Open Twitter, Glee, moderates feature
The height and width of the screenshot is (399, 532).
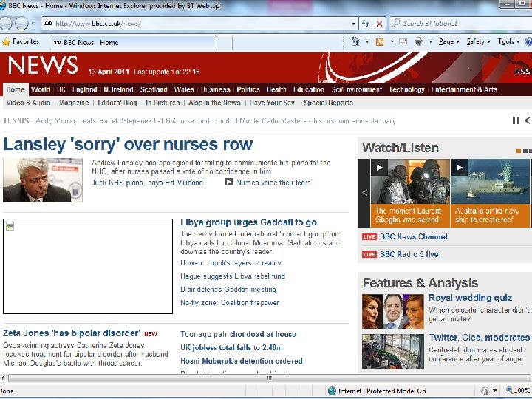coord(479,338)
